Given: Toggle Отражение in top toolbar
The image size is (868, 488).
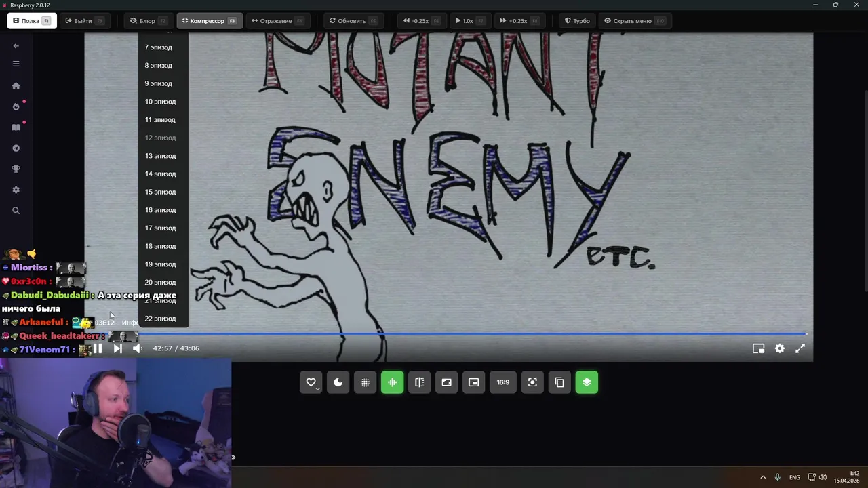Looking at the screenshot, I should tap(277, 21).
